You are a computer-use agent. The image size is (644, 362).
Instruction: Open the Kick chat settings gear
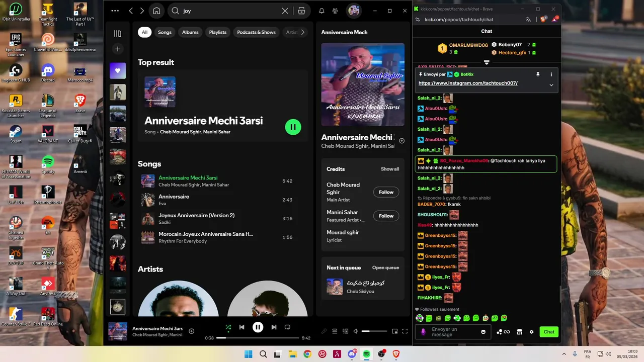pos(531,332)
